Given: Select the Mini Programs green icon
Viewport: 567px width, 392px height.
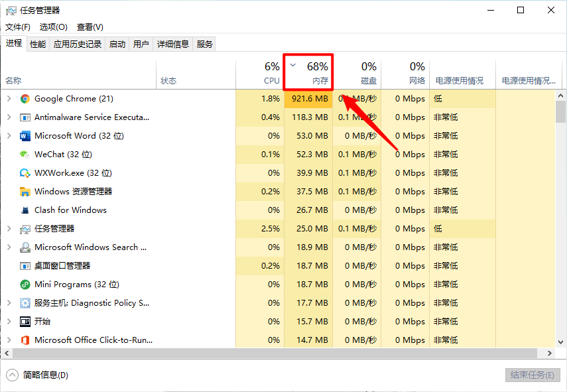Looking at the screenshot, I should coord(25,284).
